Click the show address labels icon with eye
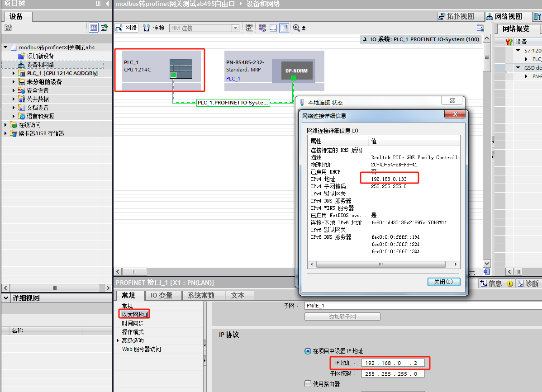 [x=262, y=28]
